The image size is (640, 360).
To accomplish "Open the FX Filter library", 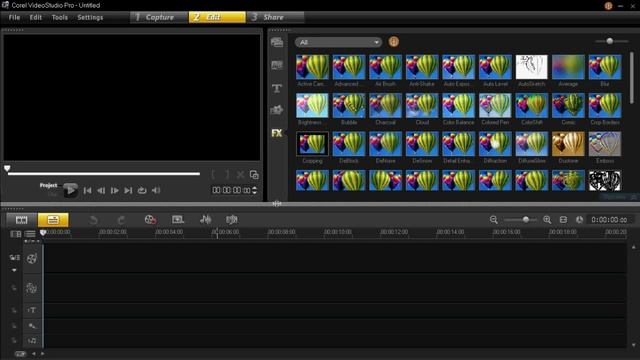I will coord(277,133).
